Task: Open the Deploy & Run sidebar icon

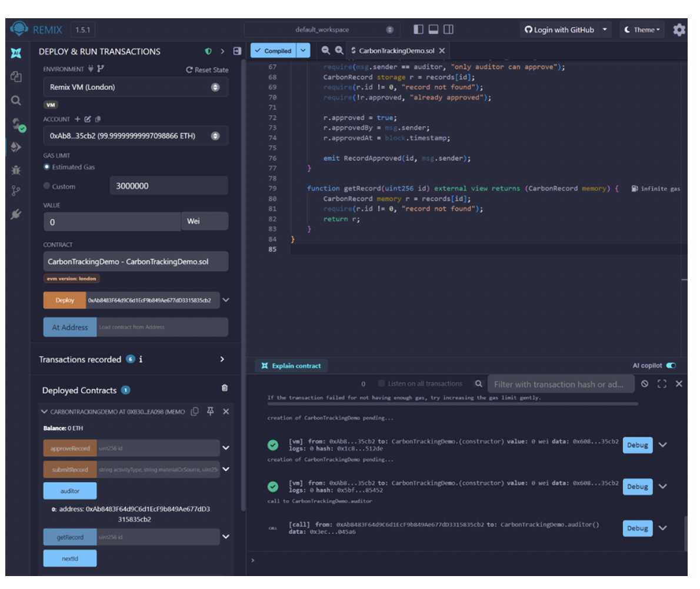Action: tap(16, 147)
